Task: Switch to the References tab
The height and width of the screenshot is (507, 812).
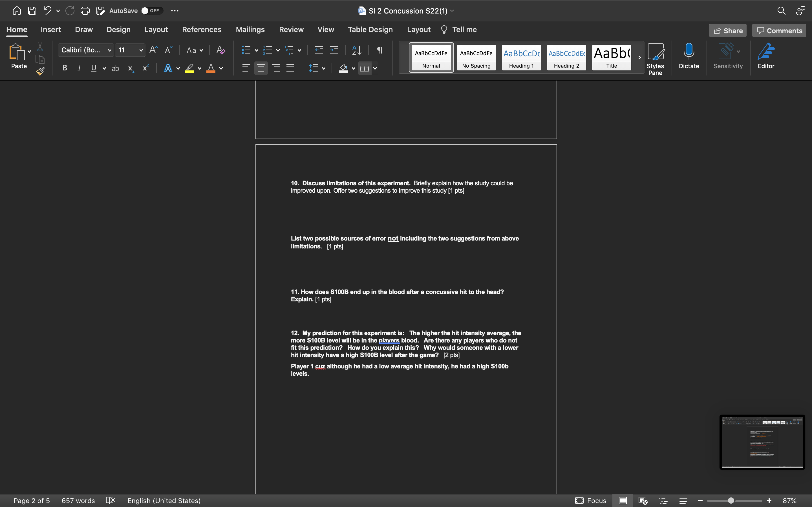Action: [x=202, y=30]
